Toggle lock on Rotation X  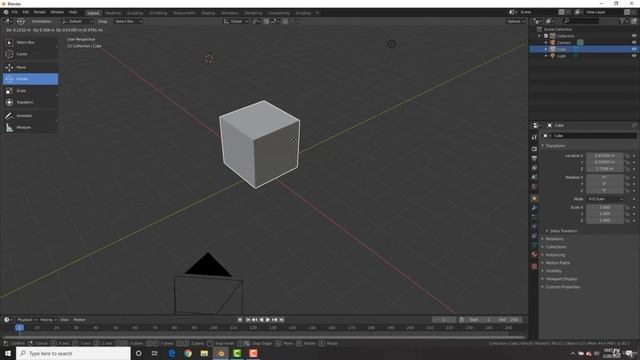click(627, 178)
